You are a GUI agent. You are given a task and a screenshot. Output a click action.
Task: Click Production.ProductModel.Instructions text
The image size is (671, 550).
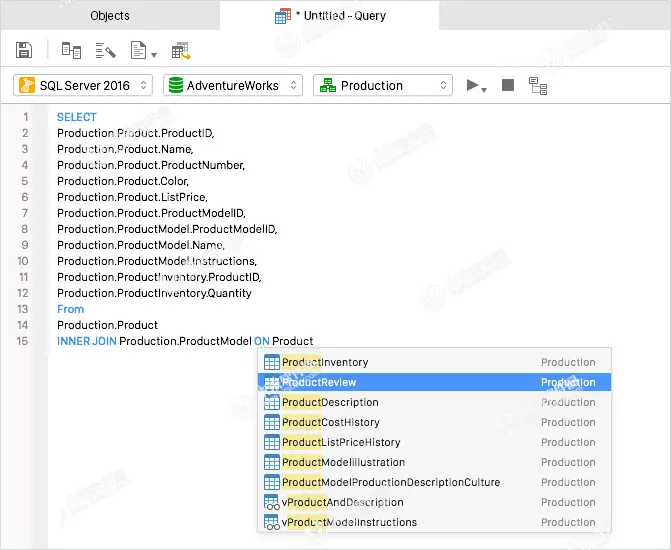click(157, 261)
